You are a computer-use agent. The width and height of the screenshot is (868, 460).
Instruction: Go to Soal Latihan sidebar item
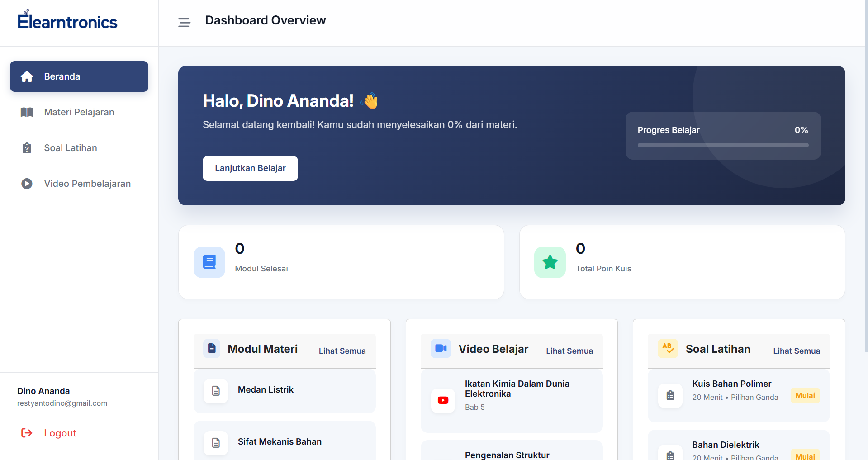coord(79,148)
